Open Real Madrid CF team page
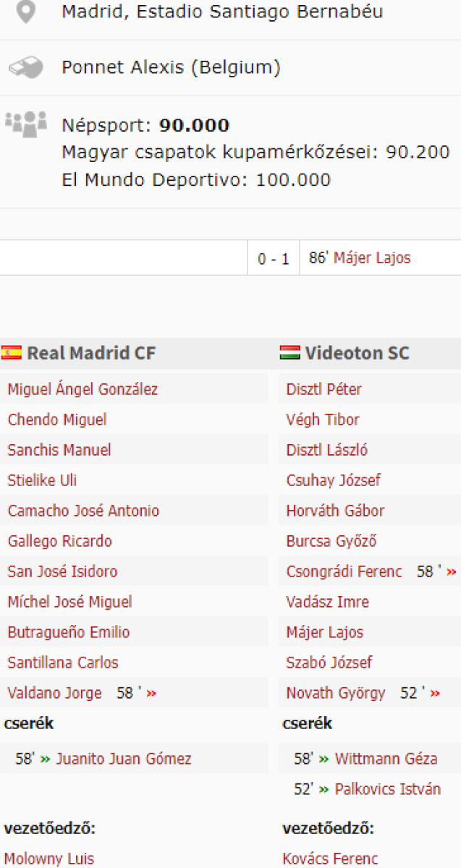Screen dimensions: 461x868 point(91,353)
